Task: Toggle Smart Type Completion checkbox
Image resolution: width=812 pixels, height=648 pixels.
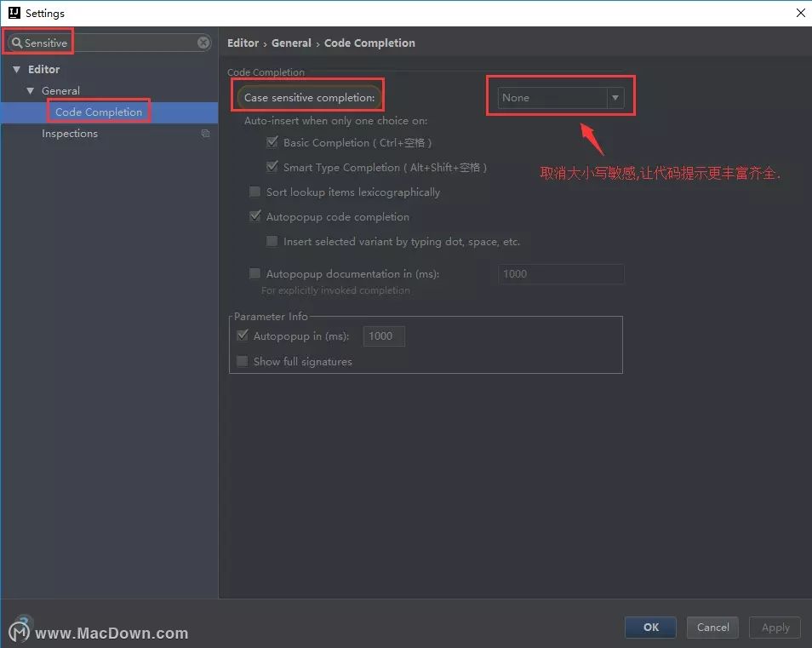Action: [x=272, y=167]
